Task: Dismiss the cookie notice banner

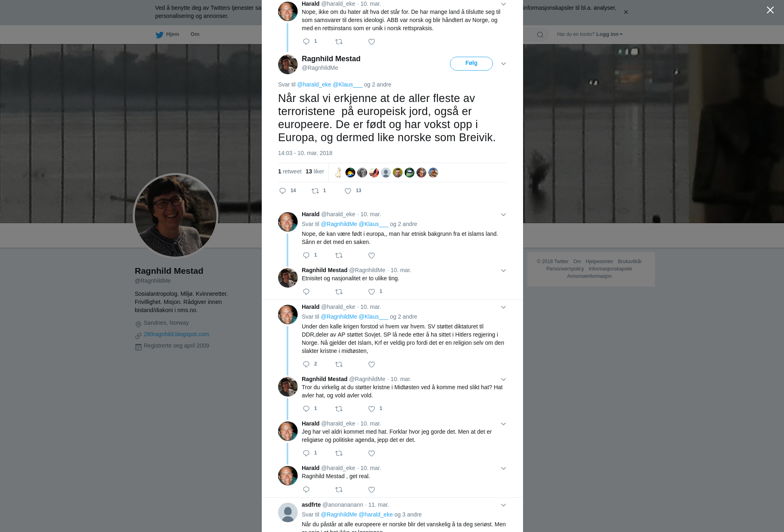Action: pyautogui.click(x=626, y=12)
